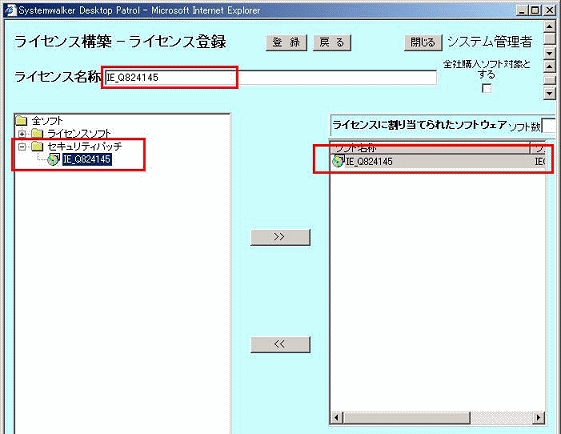The width and height of the screenshot is (561, 434).
Task: Select the ライセンスソフト folder icon
Action: pyautogui.click(x=37, y=134)
